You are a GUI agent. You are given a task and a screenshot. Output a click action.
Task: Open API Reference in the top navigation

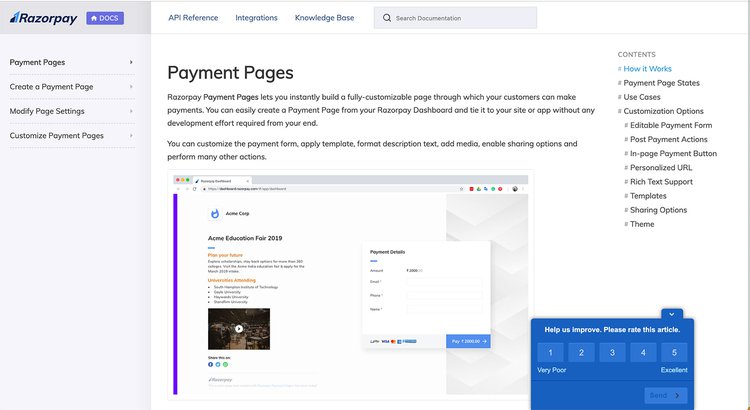193,18
